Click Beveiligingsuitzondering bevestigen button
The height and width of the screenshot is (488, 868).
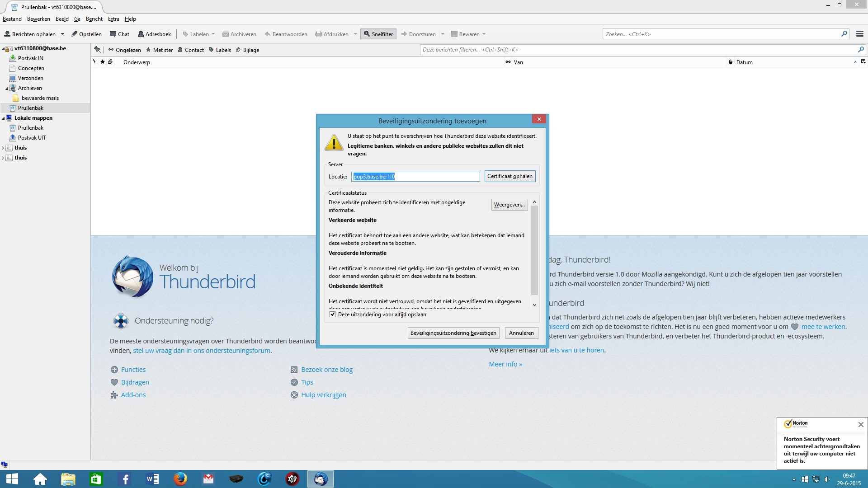(453, 333)
